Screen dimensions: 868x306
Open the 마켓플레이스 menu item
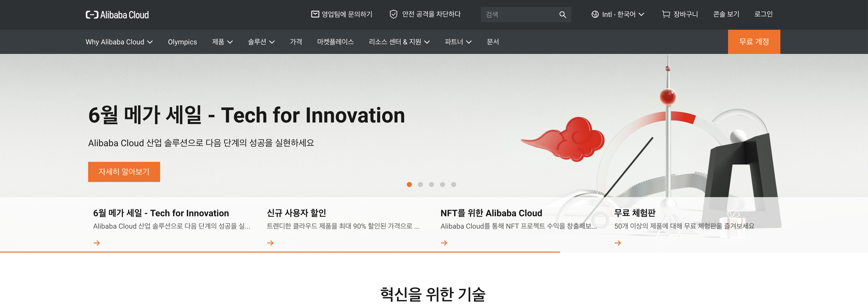tap(335, 42)
